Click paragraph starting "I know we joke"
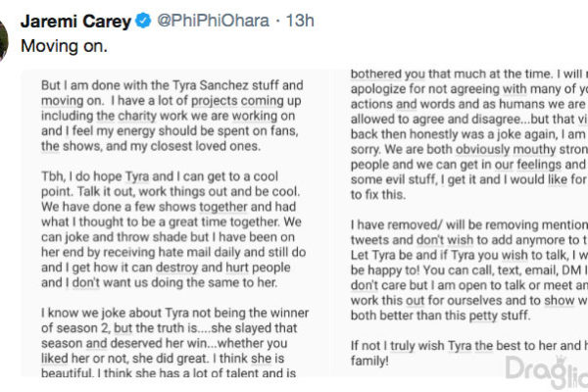The height and width of the screenshot is (392, 588). [x=175, y=343]
